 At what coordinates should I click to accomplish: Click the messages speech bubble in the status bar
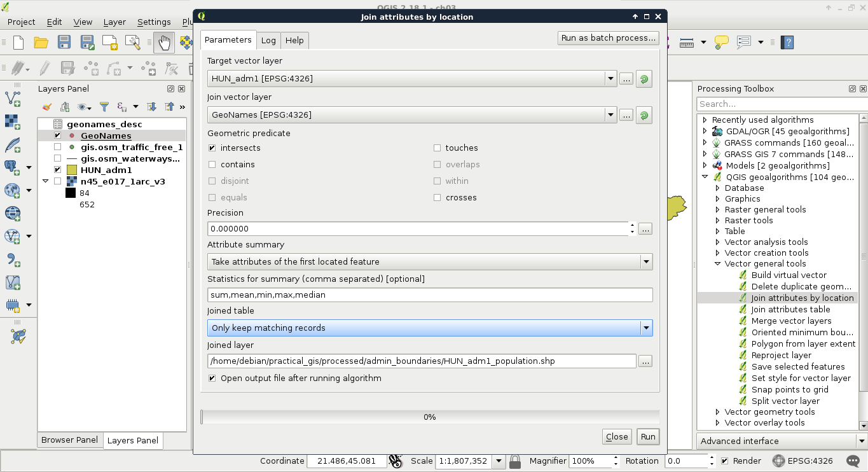[x=853, y=461]
